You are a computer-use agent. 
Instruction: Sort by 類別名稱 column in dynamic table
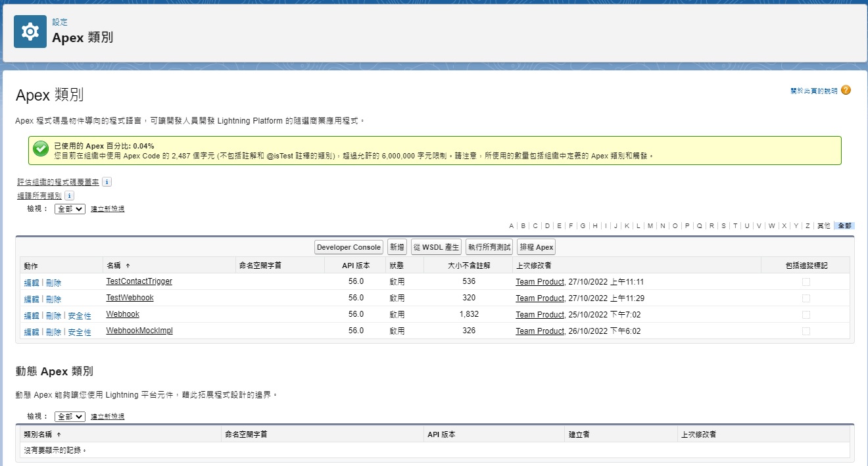point(59,434)
